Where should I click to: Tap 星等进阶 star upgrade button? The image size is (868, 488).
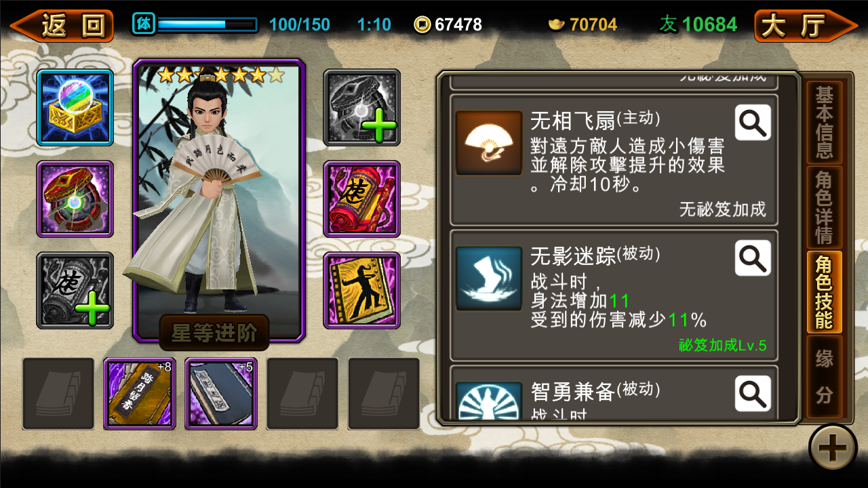pyautogui.click(x=214, y=332)
